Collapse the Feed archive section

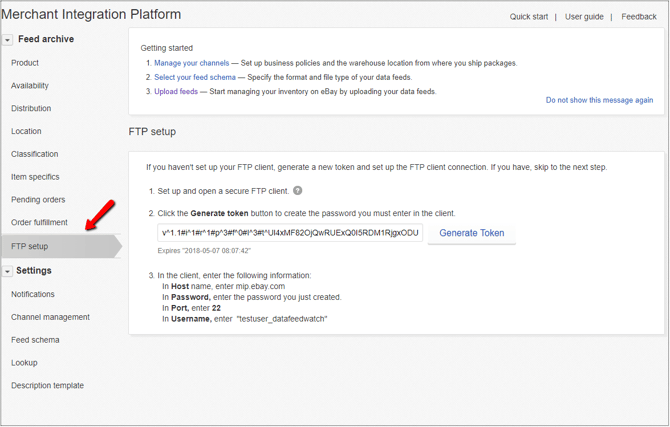(x=7, y=40)
